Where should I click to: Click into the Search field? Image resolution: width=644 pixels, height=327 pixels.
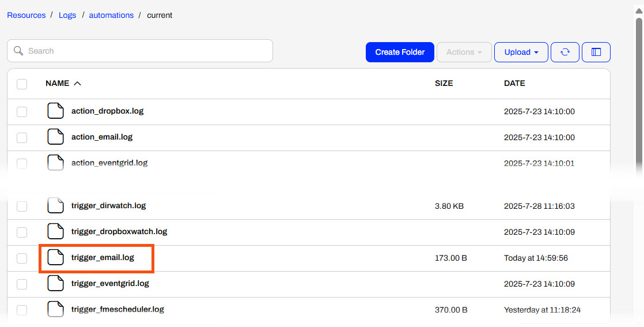[140, 51]
